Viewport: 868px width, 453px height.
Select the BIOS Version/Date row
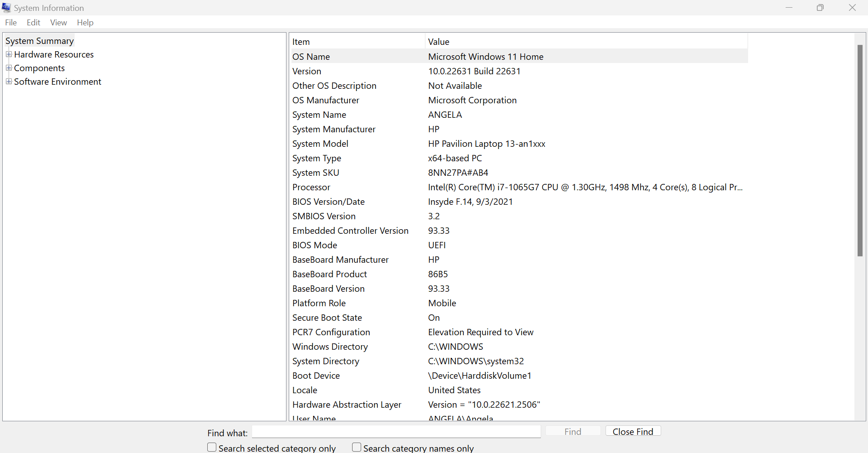point(519,202)
